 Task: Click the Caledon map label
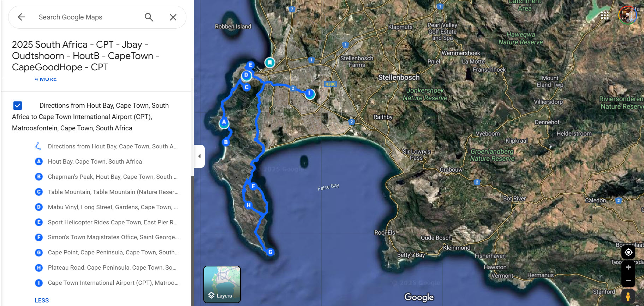tap(595, 200)
